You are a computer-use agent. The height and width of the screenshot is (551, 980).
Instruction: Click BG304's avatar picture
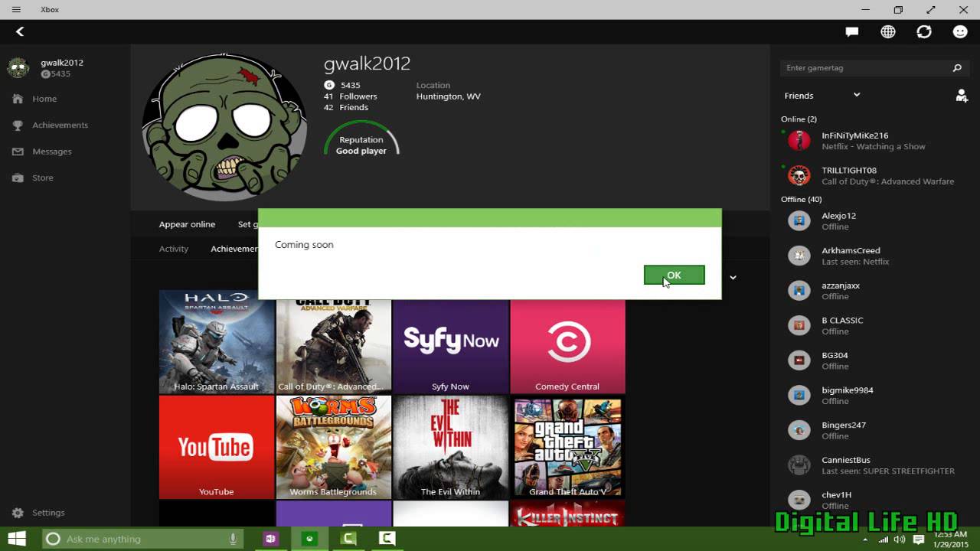pyautogui.click(x=799, y=360)
